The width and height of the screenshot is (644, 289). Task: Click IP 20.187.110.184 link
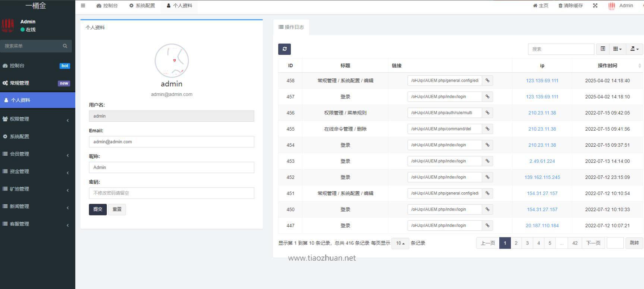(542, 226)
